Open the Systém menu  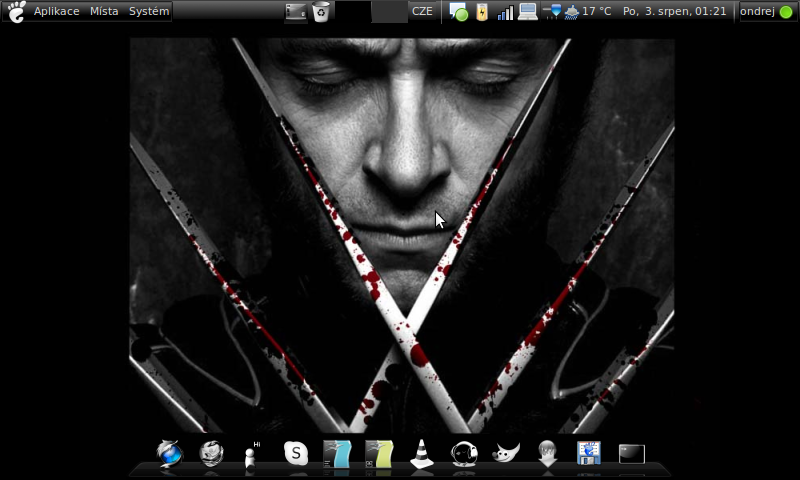pos(149,11)
